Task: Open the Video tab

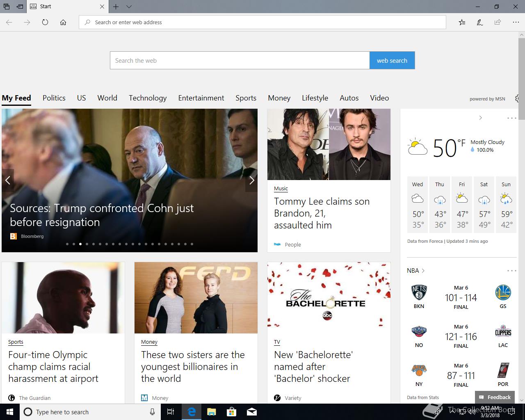Action: coord(379,98)
